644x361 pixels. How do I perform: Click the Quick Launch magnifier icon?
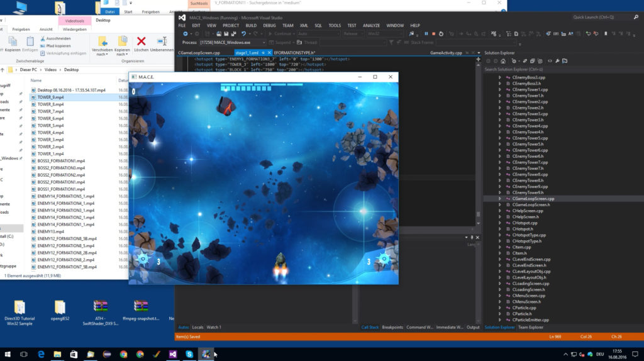[x=636, y=17]
